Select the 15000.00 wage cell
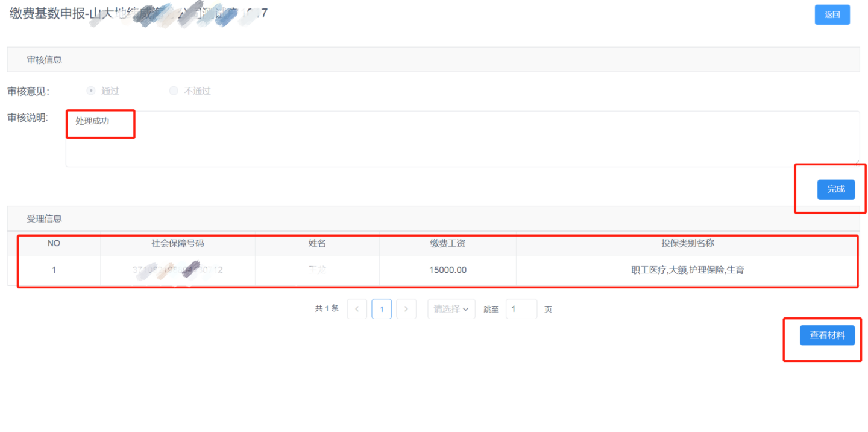868x432 pixels. tap(447, 270)
